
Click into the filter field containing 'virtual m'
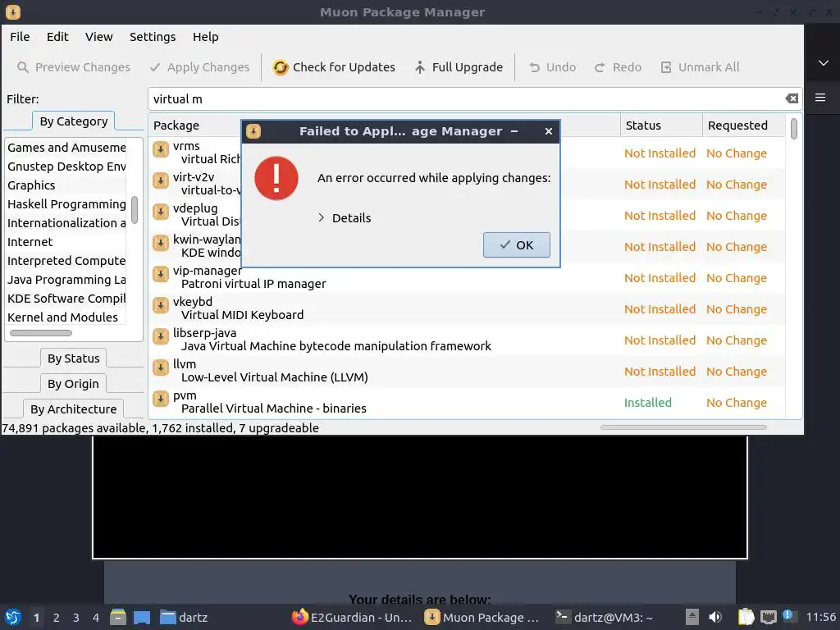coord(466,99)
